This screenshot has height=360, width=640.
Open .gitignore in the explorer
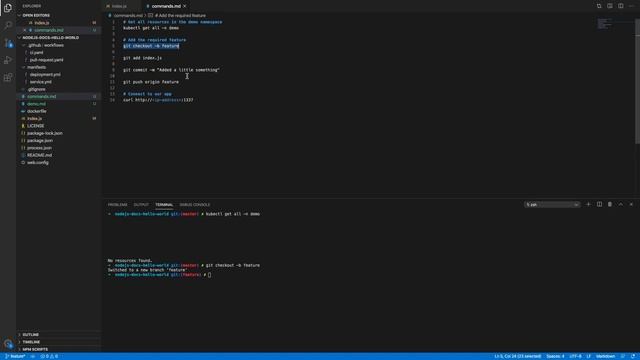36,89
